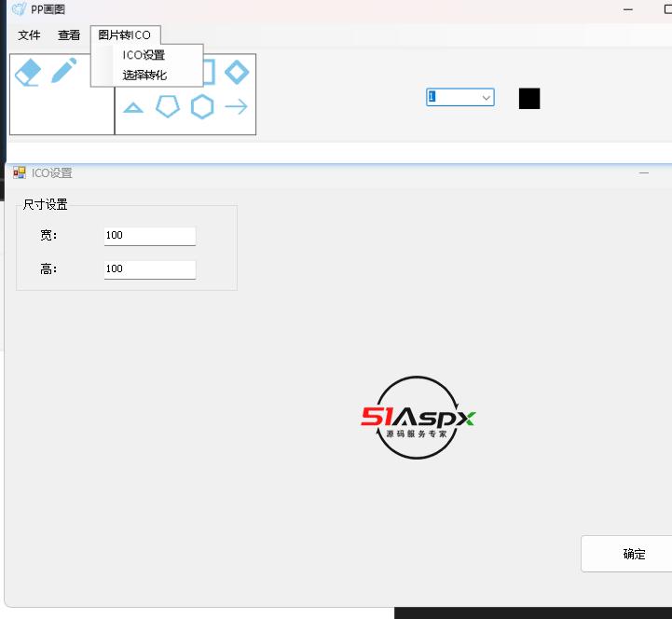Minimize the ICO设置 window
This screenshot has width=672, height=619.
(644, 173)
